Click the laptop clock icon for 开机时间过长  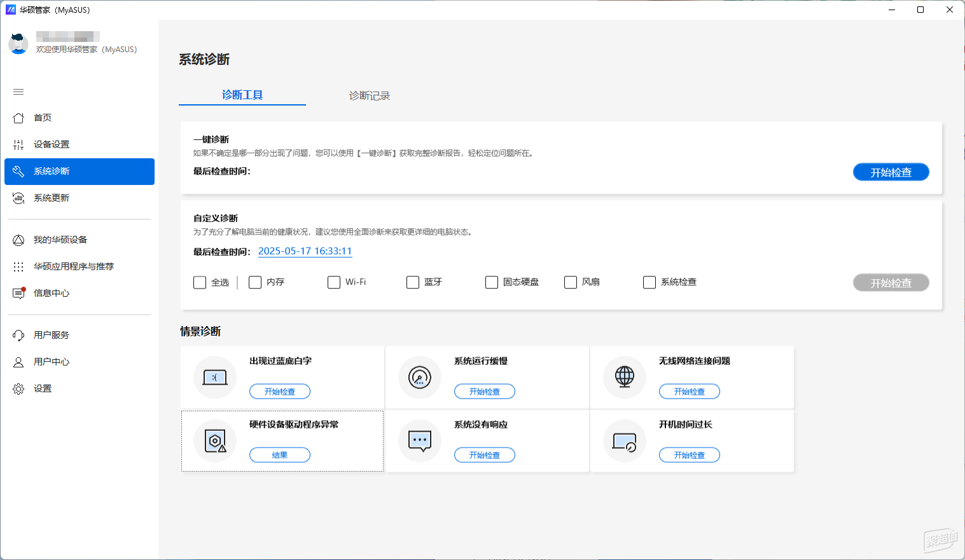point(625,442)
